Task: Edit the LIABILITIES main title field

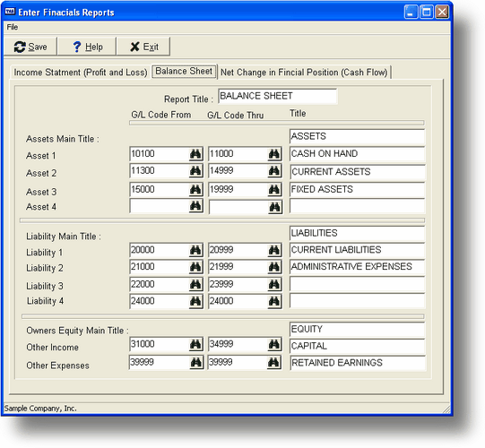Action: (x=358, y=234)
